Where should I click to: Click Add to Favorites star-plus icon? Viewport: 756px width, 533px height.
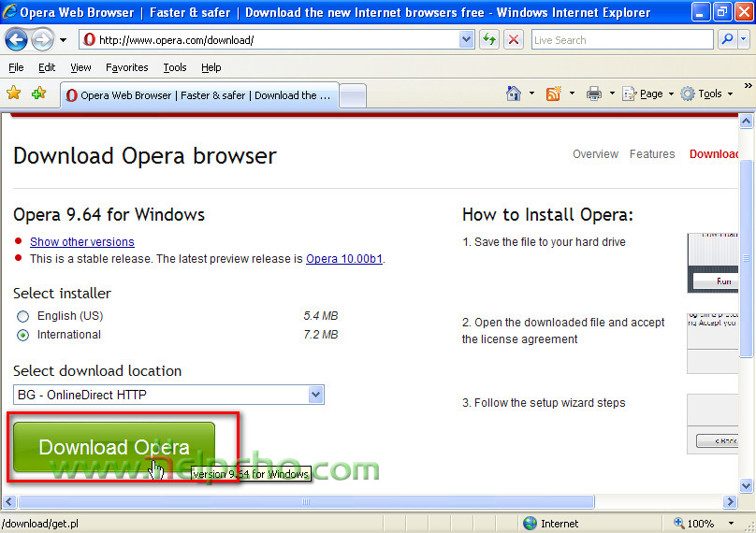pos(38,93)
